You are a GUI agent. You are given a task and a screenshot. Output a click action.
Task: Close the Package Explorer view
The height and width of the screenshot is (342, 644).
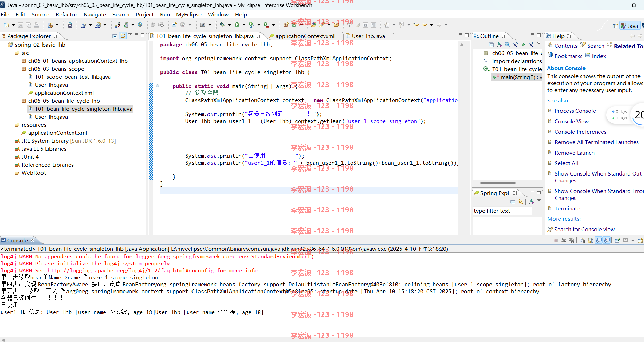55,36
